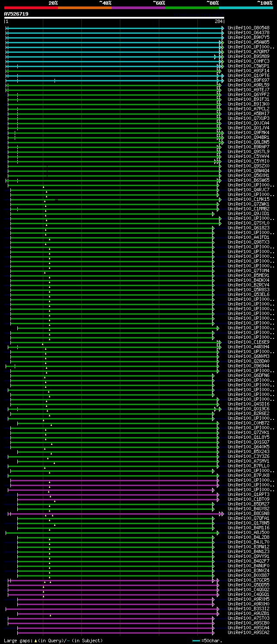This screenshot has height=644, width=277.
Task: Select the UniRef100_Q8LDN5 label
Action: [248, 142]
